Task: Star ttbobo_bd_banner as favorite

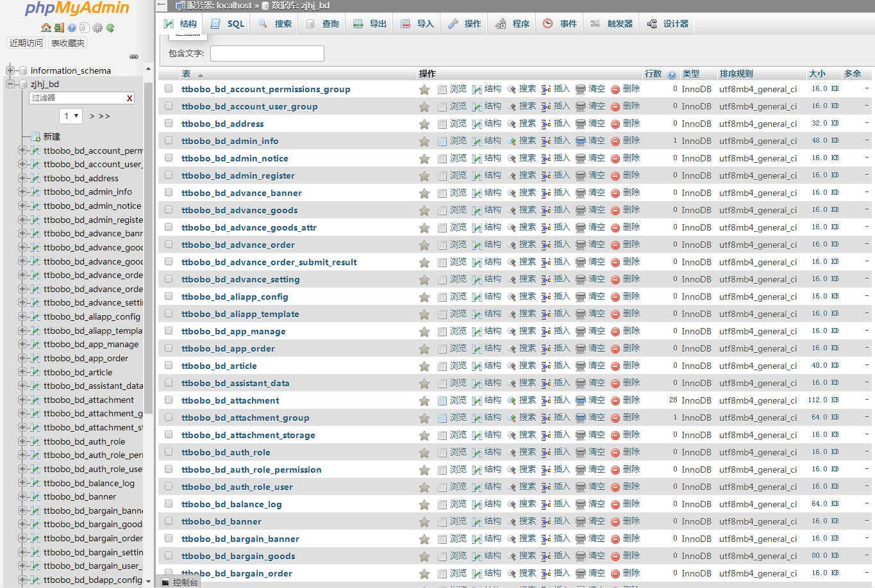Action: [x=424, y=522]
